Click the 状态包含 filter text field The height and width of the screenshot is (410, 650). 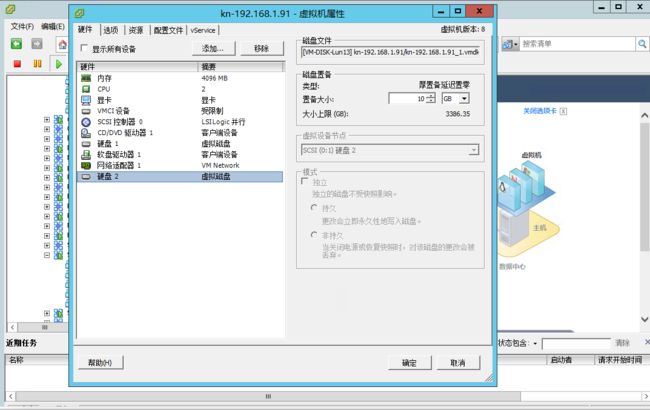click(x=576, y=344)
